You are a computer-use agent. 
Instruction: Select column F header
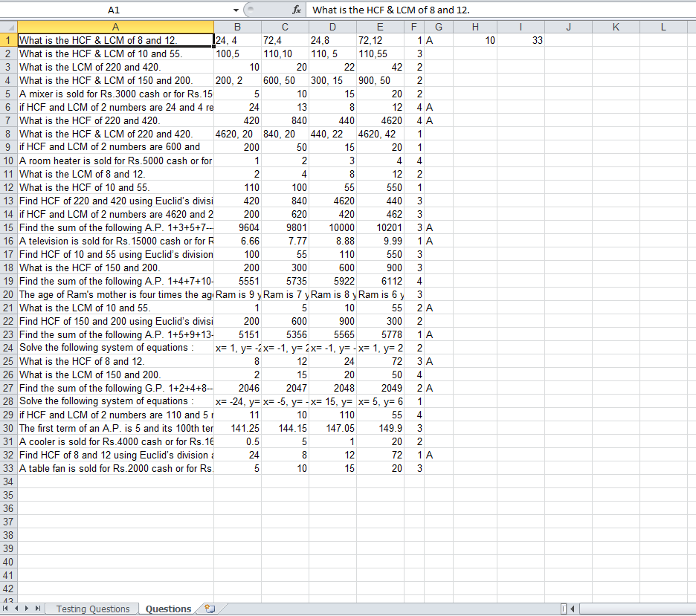413,27
